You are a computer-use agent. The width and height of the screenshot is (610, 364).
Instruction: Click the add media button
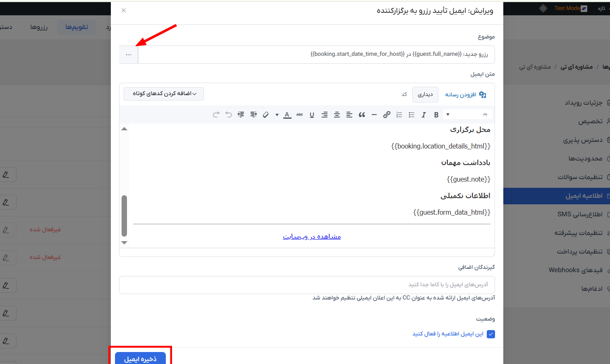465,95
